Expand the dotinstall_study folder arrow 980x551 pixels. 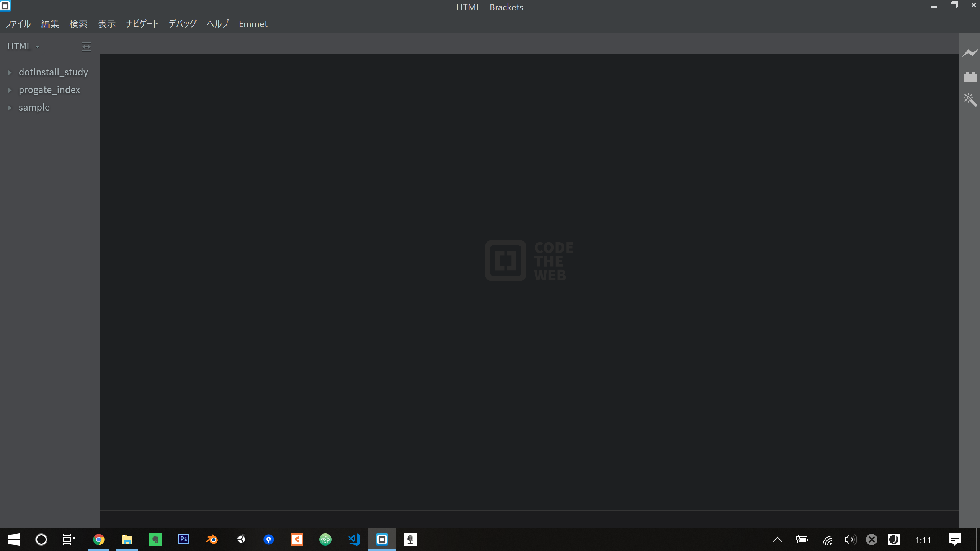click(10, 72)
